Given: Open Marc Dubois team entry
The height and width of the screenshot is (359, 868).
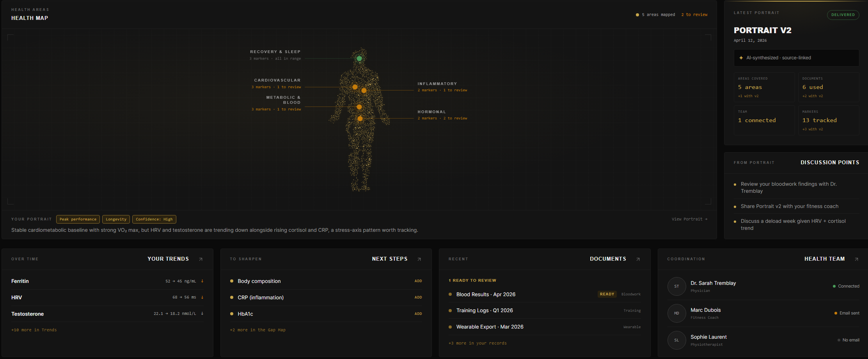Looking at the screenshot, I should point(763,313).
